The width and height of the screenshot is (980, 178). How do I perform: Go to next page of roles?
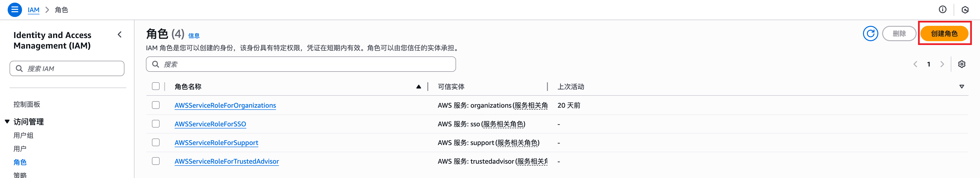point(942,64)
